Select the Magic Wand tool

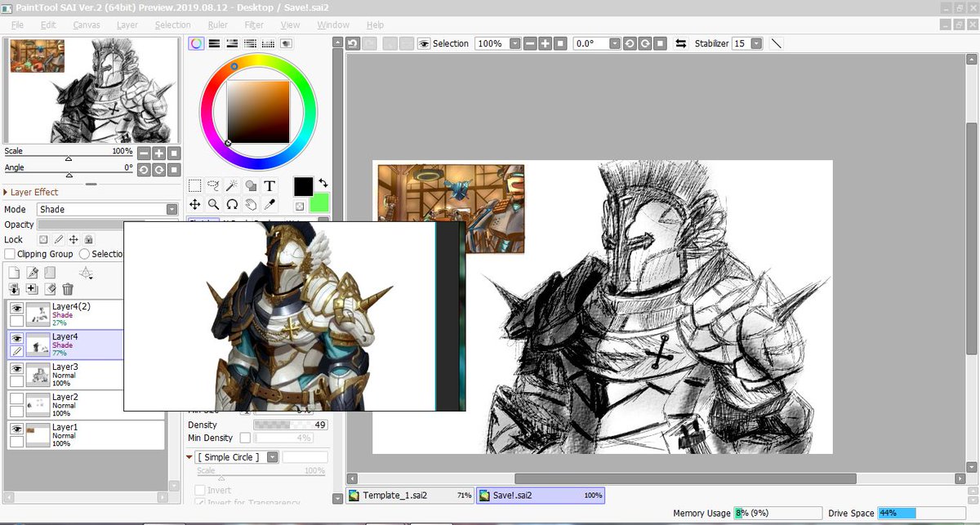point(233,186)
